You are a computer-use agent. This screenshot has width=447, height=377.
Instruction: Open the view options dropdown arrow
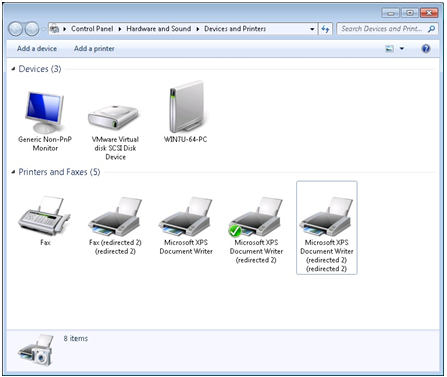point(402,49)
